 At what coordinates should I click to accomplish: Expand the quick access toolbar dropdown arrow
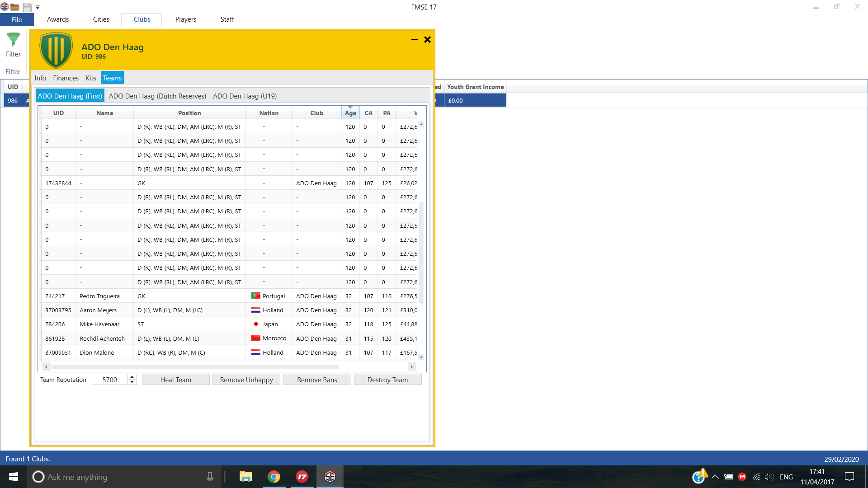38,7
